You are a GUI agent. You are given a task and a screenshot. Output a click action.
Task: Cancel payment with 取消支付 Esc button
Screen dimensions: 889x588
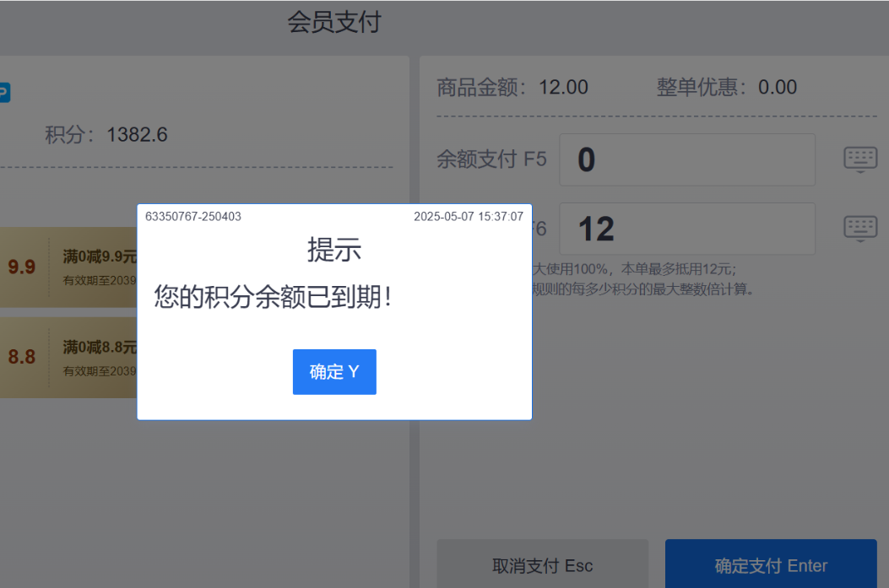point(543,564)
